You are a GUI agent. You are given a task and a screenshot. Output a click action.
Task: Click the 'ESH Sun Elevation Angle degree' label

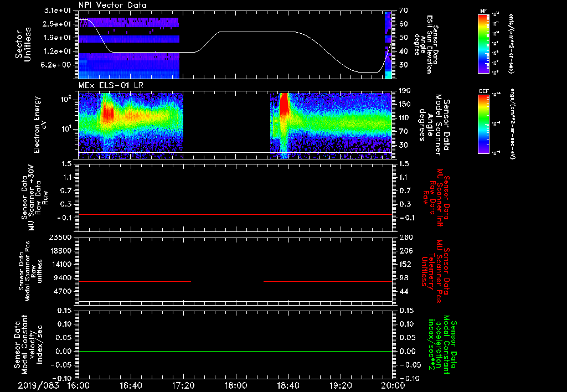coord(424,44)
